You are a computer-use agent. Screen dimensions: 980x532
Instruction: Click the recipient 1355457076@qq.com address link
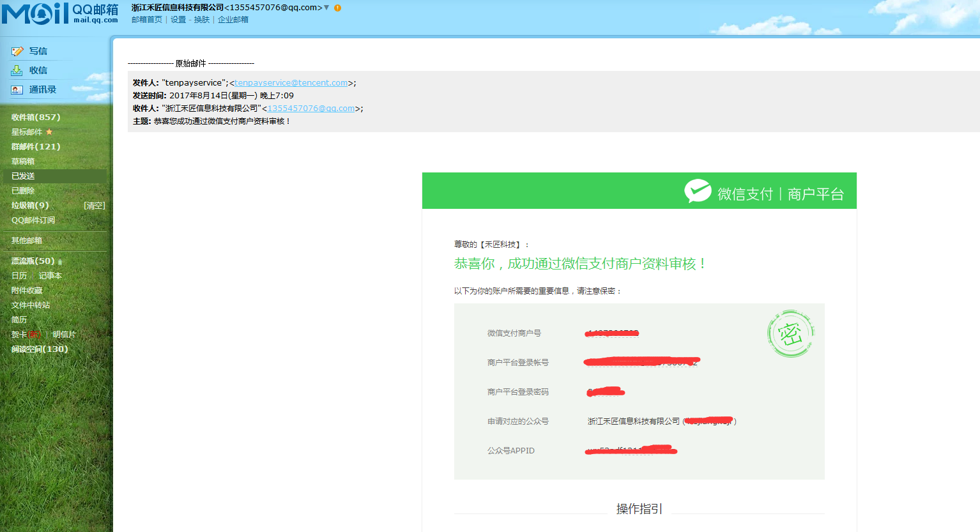tap(311, 109)
